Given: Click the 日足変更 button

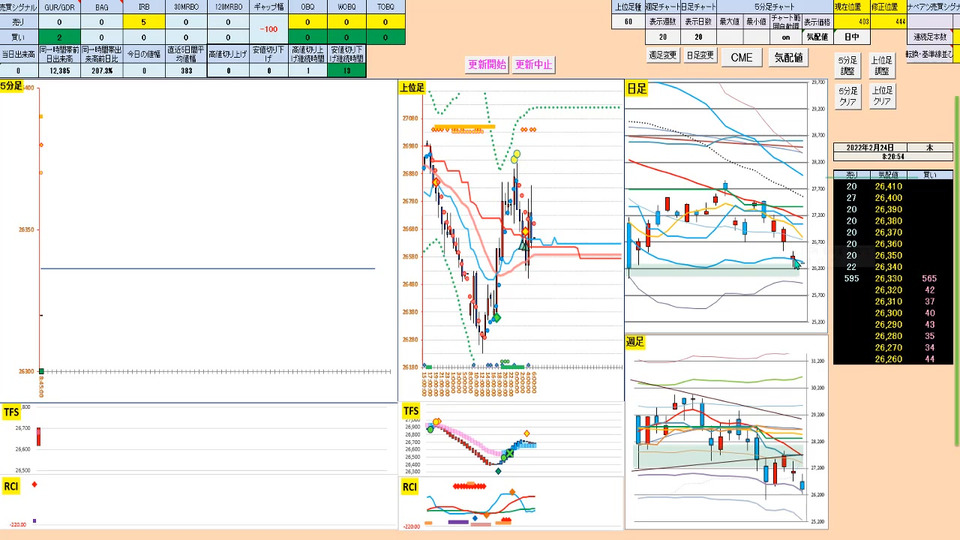Looking at the screenshot, I should 700,55.
